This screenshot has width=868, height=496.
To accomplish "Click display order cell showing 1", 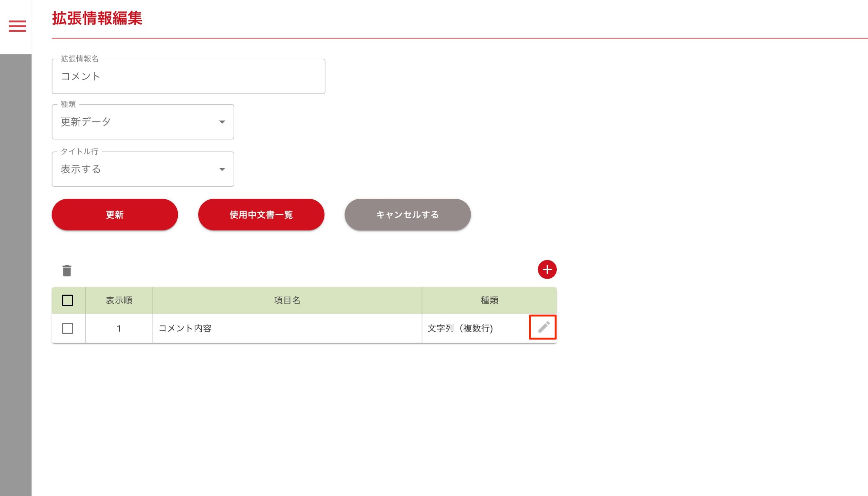I will click(x=119, y=329).
